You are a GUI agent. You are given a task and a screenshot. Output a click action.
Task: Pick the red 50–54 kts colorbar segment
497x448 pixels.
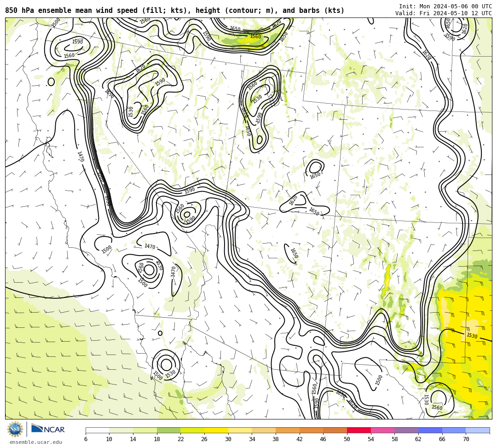coord(359,430)
